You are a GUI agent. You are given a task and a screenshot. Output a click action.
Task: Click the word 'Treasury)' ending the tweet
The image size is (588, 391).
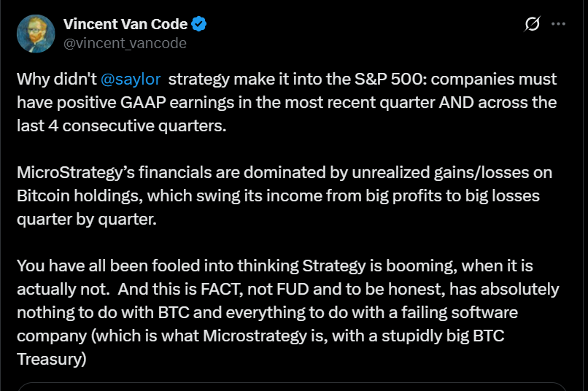pyautogui.click(x=52, y=359)
